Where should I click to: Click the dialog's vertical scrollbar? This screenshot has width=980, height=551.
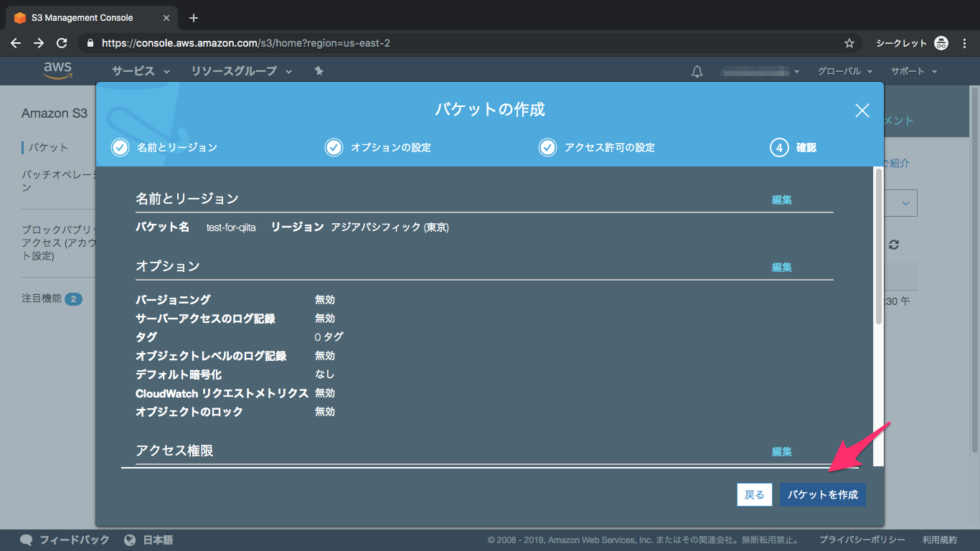(x=878, y=247)
